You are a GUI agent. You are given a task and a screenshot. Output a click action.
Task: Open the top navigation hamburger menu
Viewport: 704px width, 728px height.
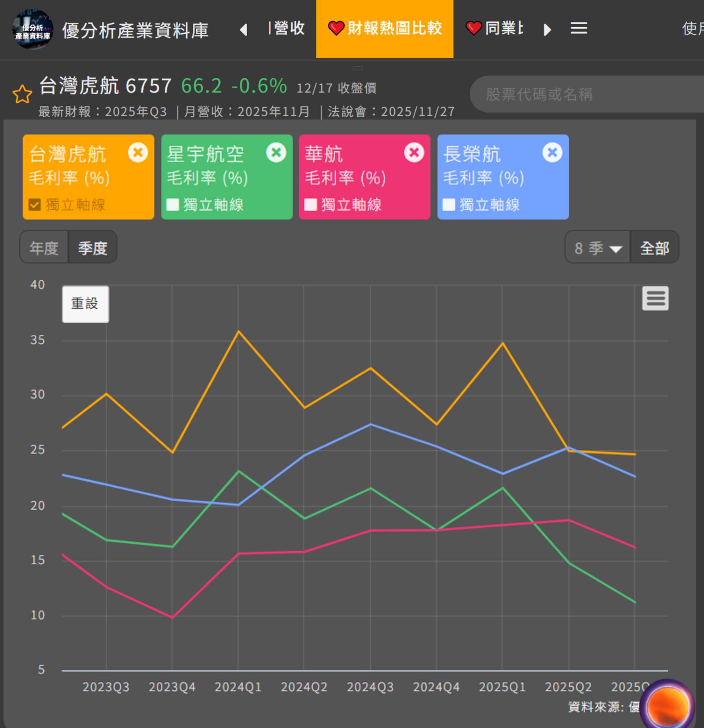[x=579, y=28]
